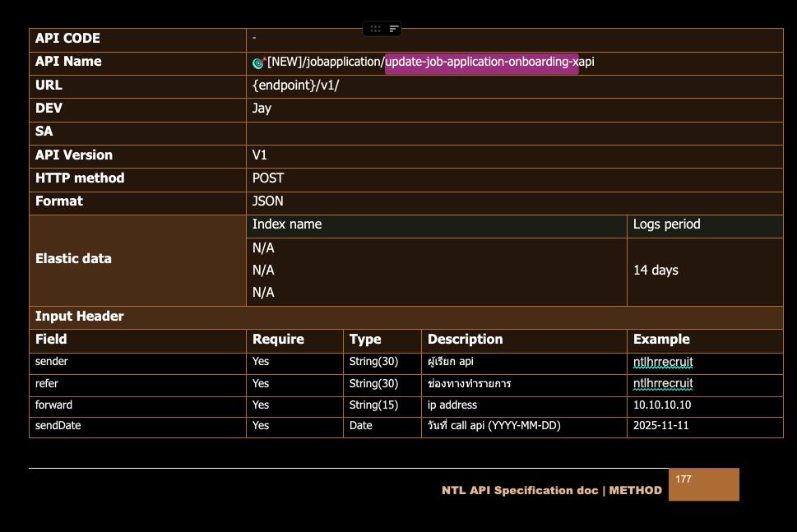Click the underlined ntlhrrecruit in refer row
797x532 pixels.
(663, 383)
